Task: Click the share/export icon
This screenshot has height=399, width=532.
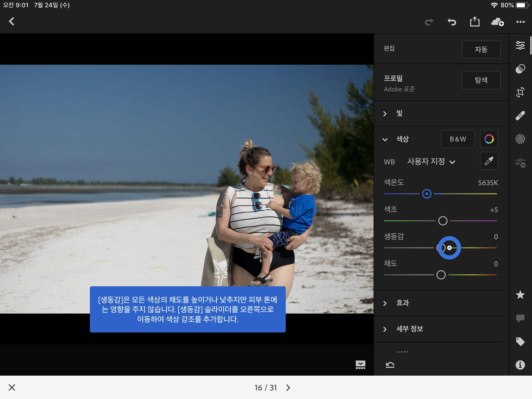Action: [x=475, y=22]
